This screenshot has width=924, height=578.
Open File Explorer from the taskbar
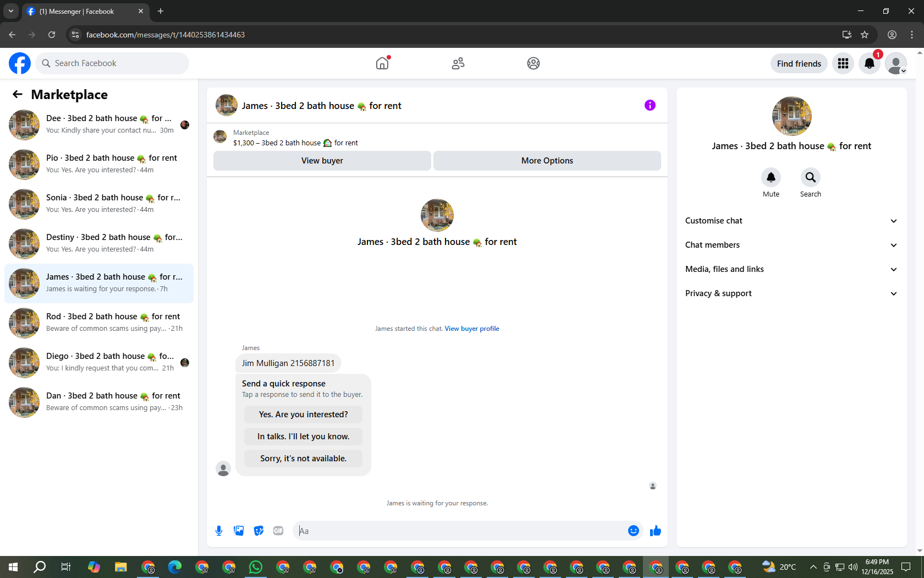(120, 567)
